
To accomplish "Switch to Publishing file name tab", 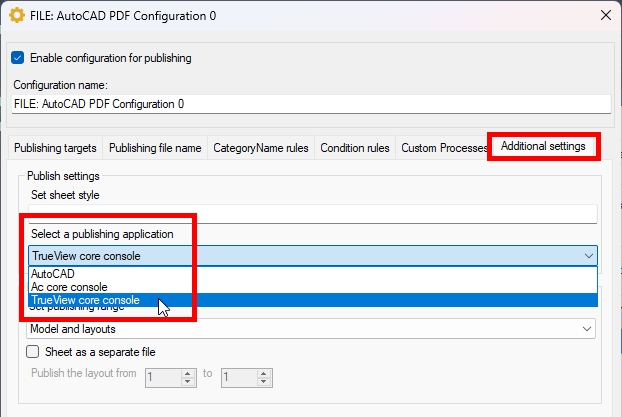I will coord(155,148).
